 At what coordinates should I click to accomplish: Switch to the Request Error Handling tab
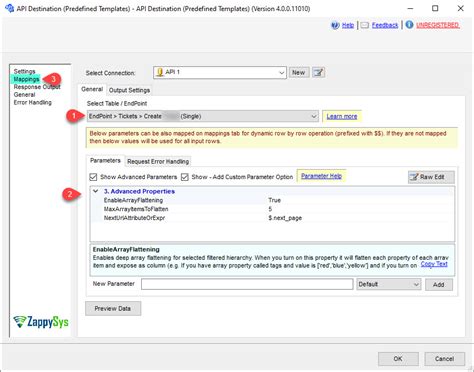158,161
